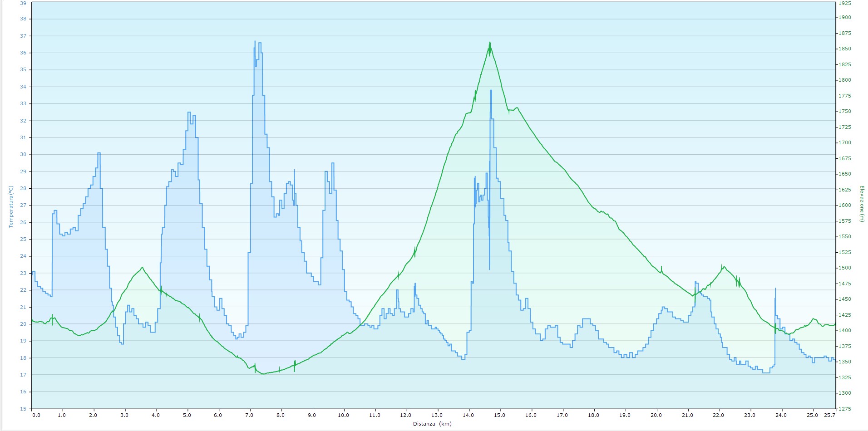Click the Distanza (km) bottom axis title

432,424
